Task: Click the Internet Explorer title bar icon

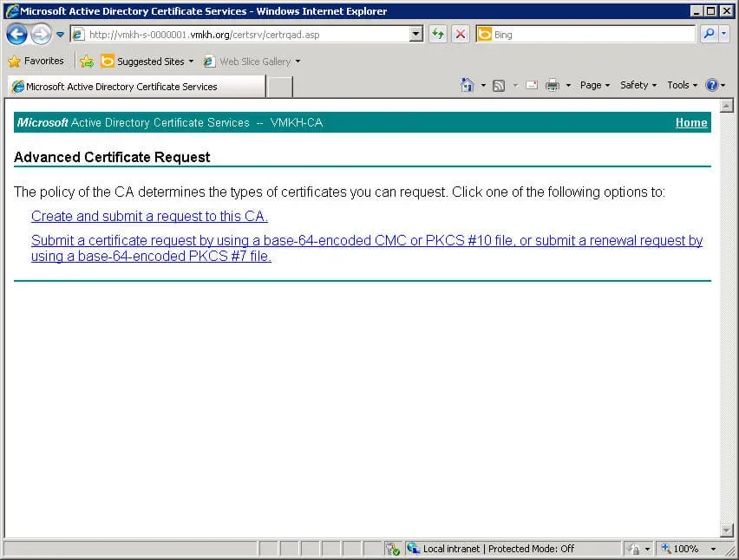Action: tap(12, 10)
